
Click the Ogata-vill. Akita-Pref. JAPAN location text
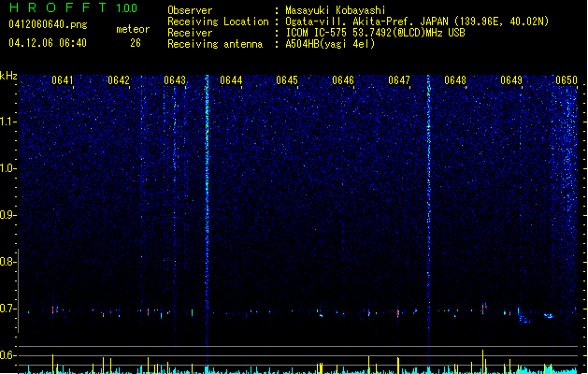click(x=366, y=22)
